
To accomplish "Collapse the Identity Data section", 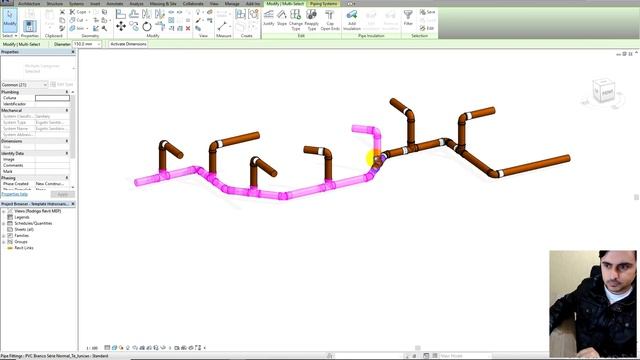I will tap(67, 153).
